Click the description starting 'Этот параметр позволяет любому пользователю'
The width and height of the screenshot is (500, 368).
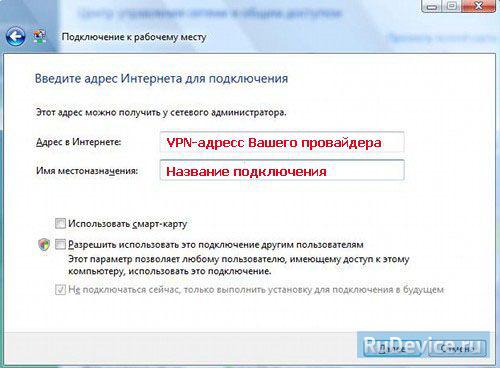point(239,265)
